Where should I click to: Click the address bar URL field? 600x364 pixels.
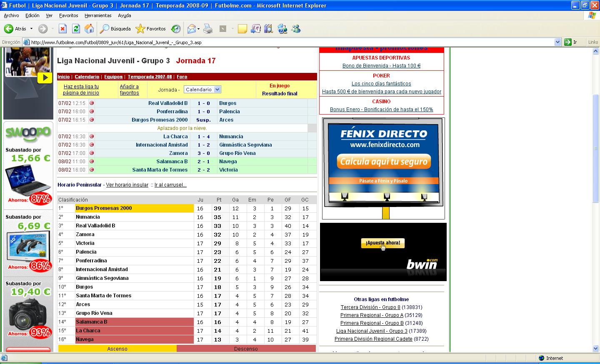pos(292,42)
